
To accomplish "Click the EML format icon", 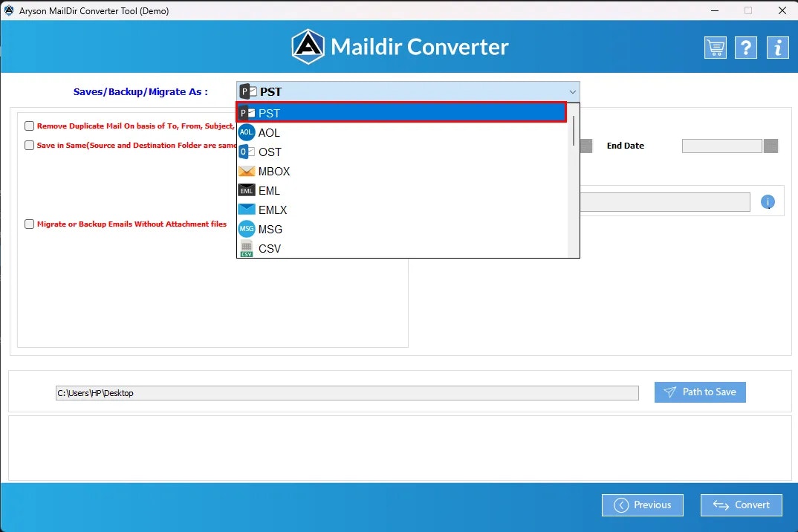I will coord(247,190).
